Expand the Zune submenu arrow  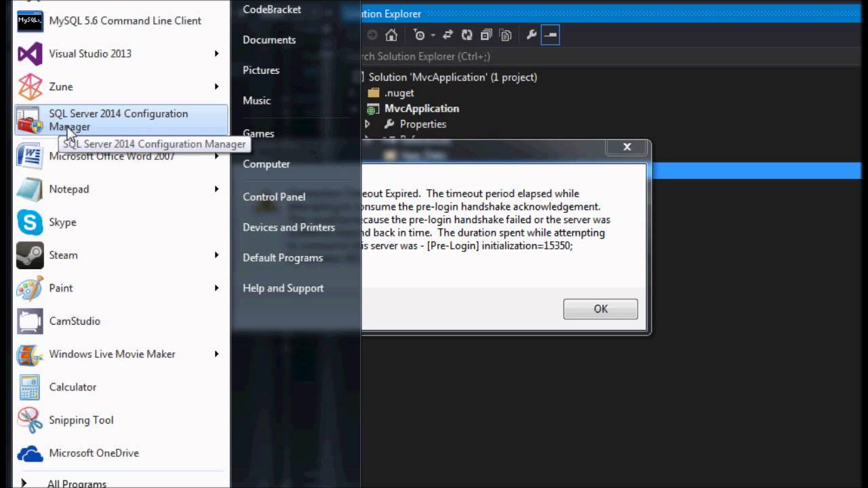pyautogui.click(x=217, y=87)
